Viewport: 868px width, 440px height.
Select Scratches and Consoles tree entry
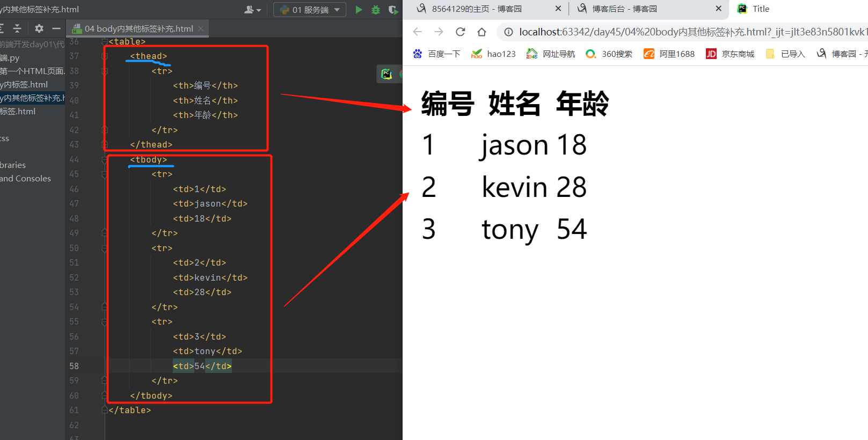click(x=25, y=178)
